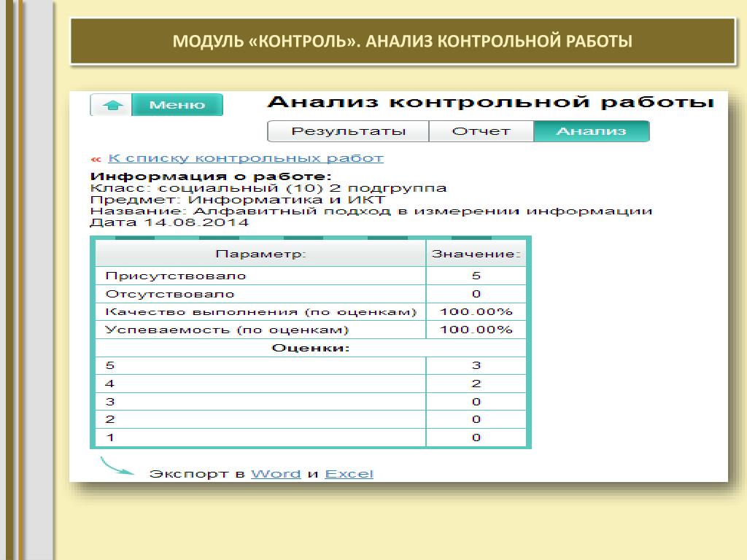Screen dimensions: 747x560
Task: Click the grade 4 row label
Action: pos(110,384)
